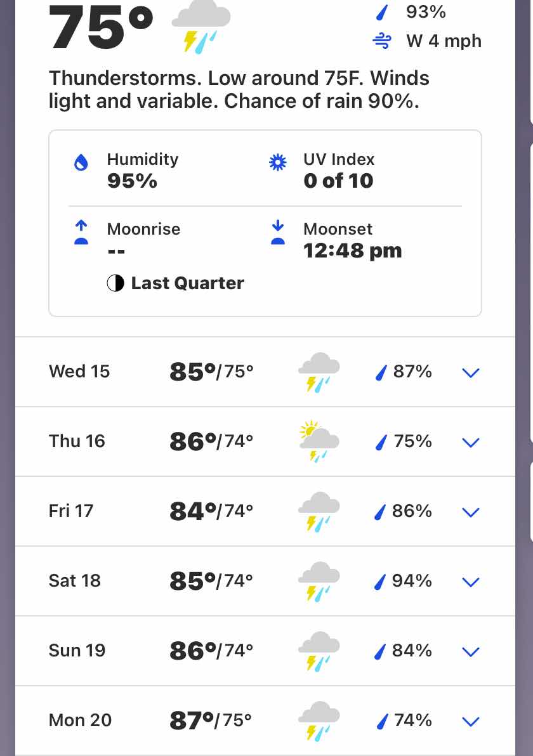The image size is (533, 756).
Task: Expand the Mon 20 forecast chevron
Action: tap(471, 721)
